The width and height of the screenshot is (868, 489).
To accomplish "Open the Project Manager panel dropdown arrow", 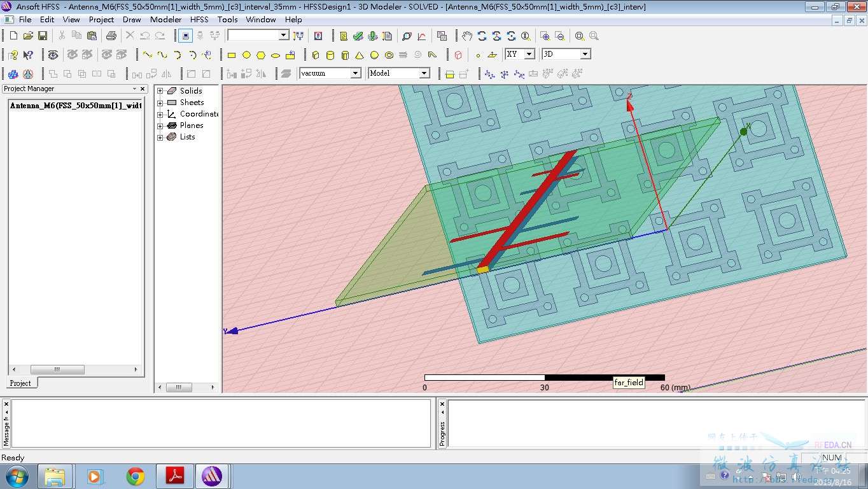I will 134,89.
